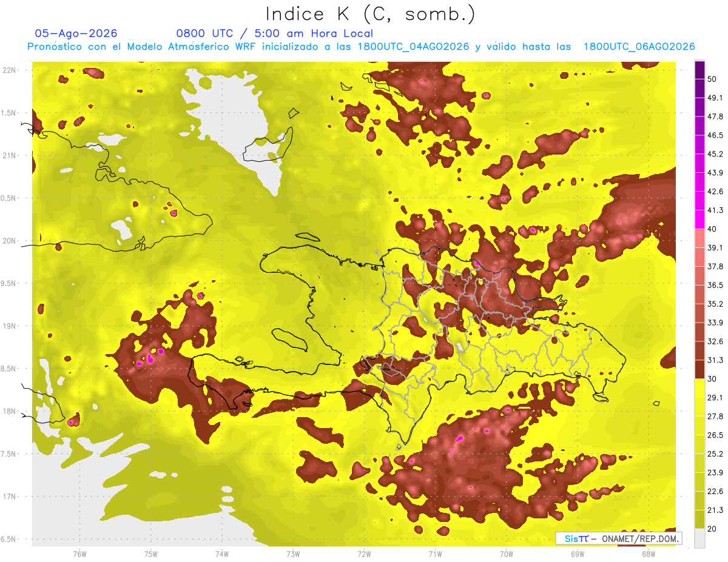
Task: Click the '76W' longitude label
Action: coord(79,554)
